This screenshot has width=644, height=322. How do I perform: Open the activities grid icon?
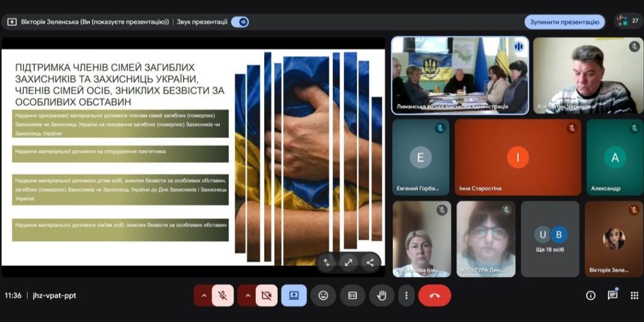tap(634, 295)
